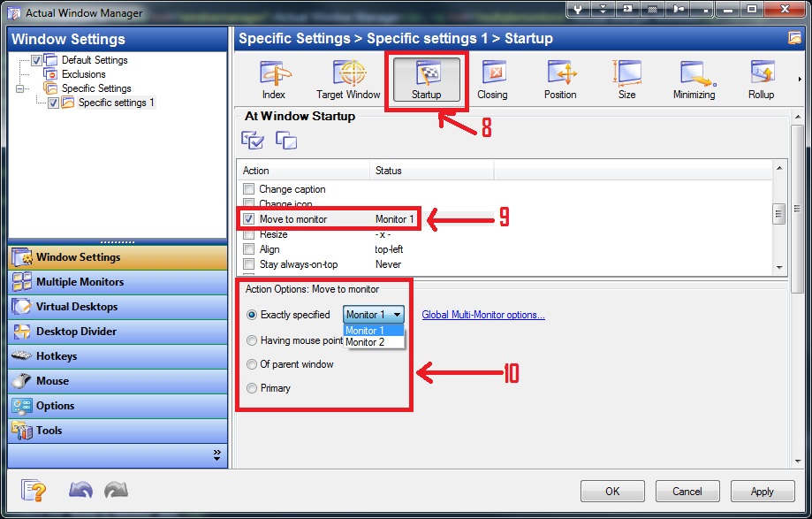
Task: Select the Of parent window radio button
Action: point(252,364)
